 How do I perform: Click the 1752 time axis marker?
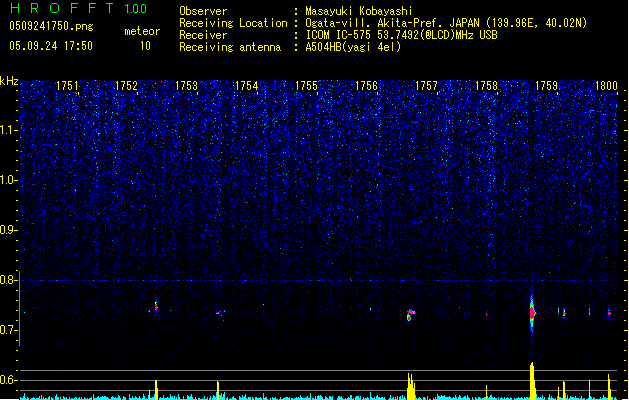tap(126, 86)
